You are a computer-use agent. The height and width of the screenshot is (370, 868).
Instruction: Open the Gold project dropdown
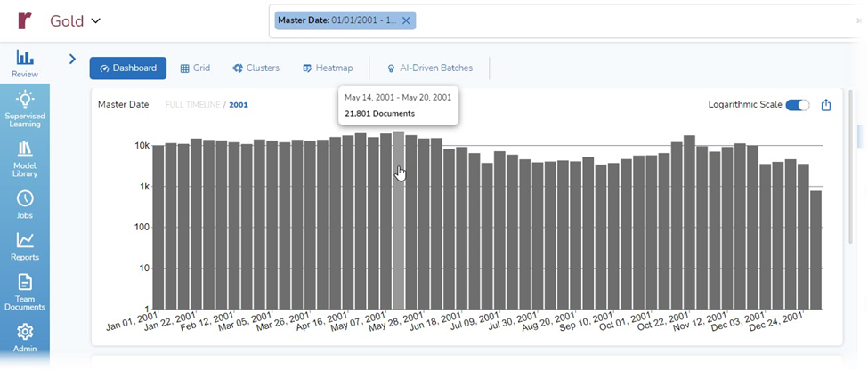(76, 21)
